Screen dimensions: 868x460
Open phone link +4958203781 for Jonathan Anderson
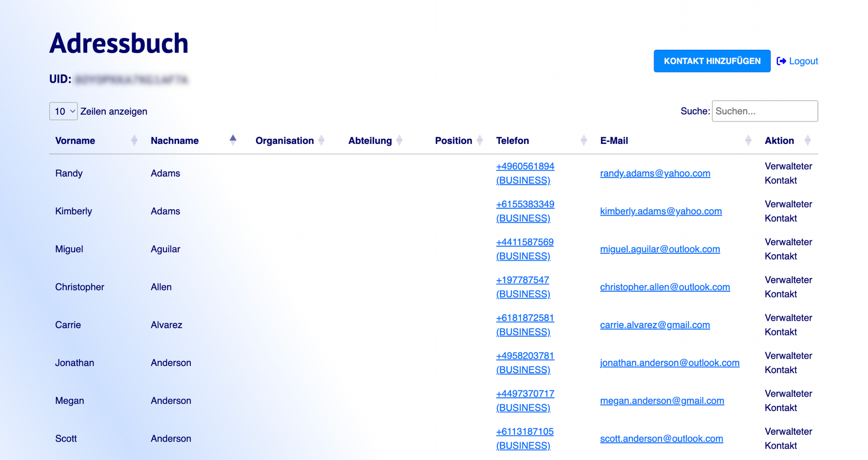click(x=525, y=363)
